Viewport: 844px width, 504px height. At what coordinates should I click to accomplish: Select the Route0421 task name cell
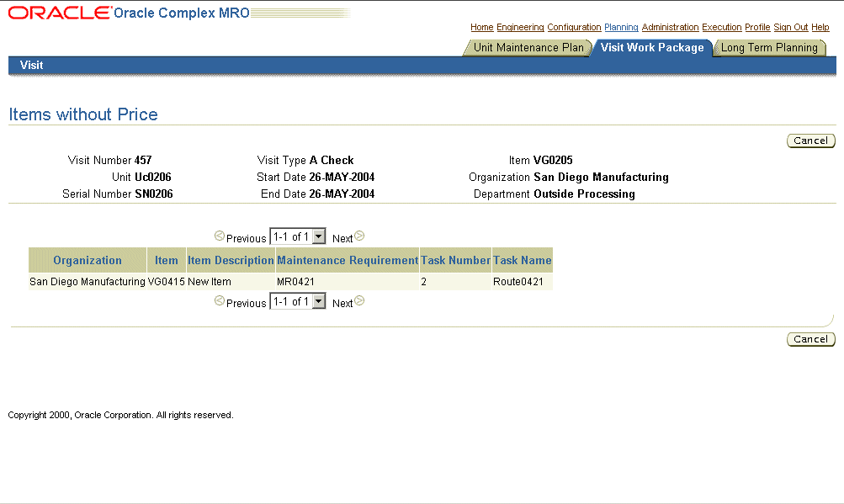[522, 282]
